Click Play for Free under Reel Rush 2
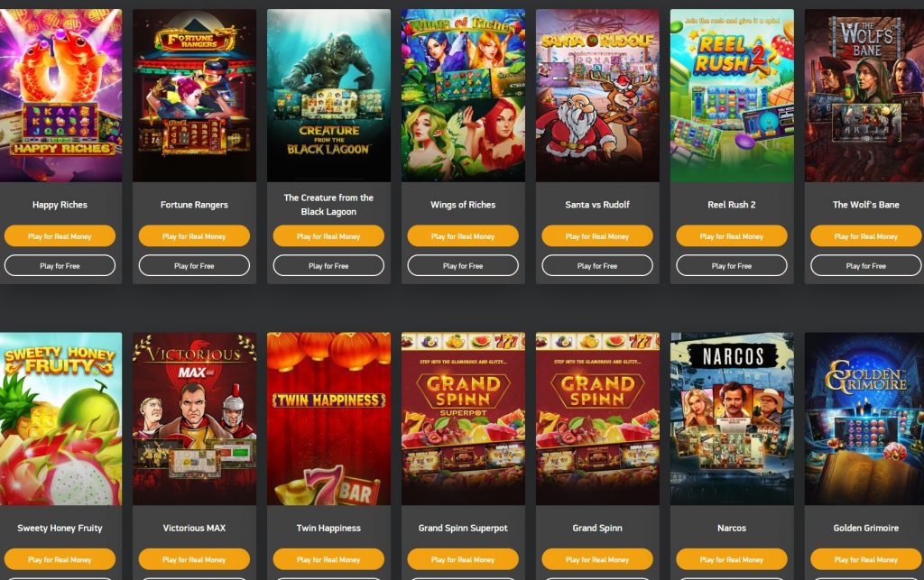The image size is (924, 580). pyautogui.click(x=732, y=265)
